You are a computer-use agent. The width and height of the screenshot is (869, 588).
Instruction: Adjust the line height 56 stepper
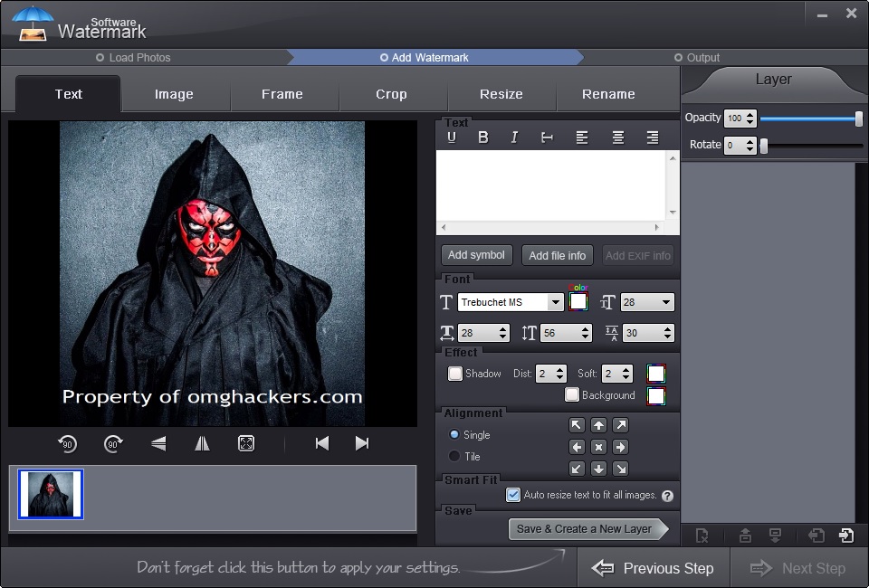point(586,333)
